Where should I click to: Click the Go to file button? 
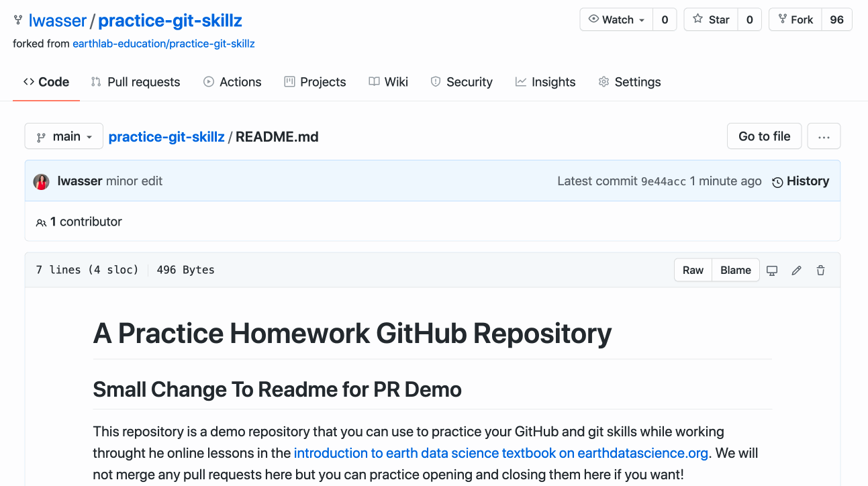click(764, 136)
